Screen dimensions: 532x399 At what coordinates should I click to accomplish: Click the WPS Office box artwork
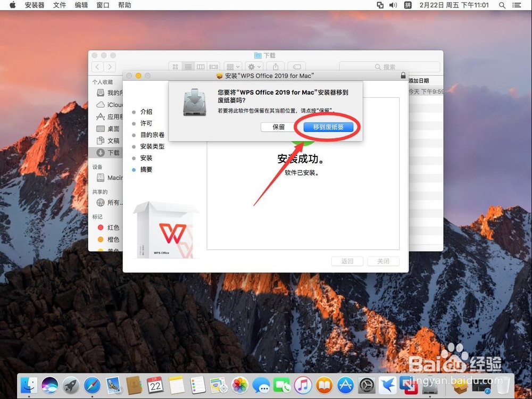165,230
